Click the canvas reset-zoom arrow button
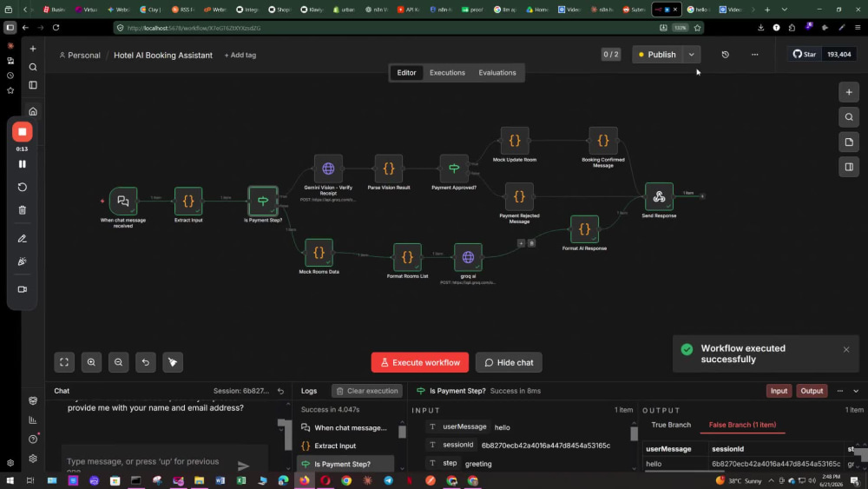Screen dimensions: 868x489 [146, 362]
